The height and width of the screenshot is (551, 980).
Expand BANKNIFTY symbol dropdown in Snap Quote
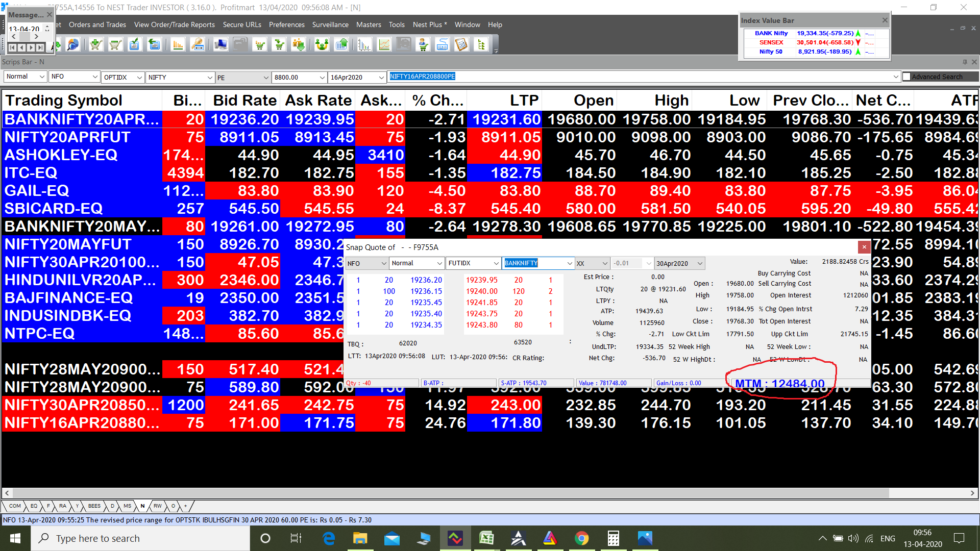(x=570, y=263)
